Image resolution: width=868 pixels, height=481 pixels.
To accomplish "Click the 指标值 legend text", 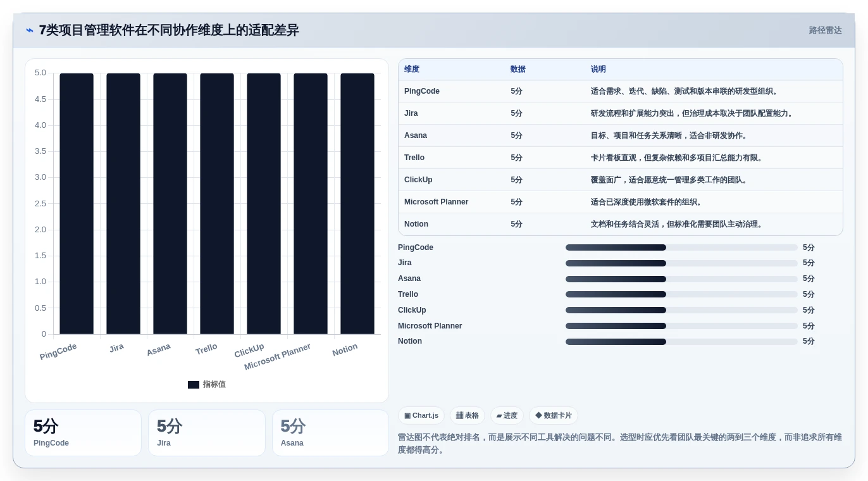I will point(214,385).
